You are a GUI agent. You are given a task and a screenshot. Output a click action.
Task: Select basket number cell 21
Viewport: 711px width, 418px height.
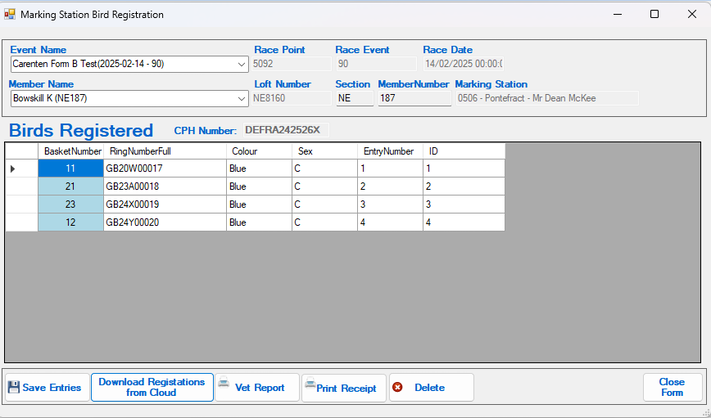click(71, 186)
